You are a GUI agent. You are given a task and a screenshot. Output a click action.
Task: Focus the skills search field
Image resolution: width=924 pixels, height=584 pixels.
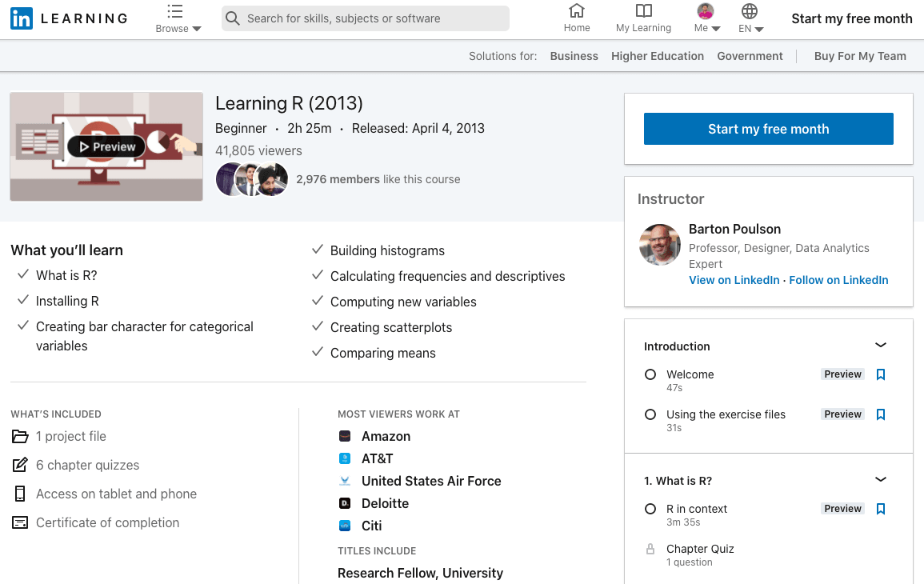pyautogui.click(x=366, y=18)
